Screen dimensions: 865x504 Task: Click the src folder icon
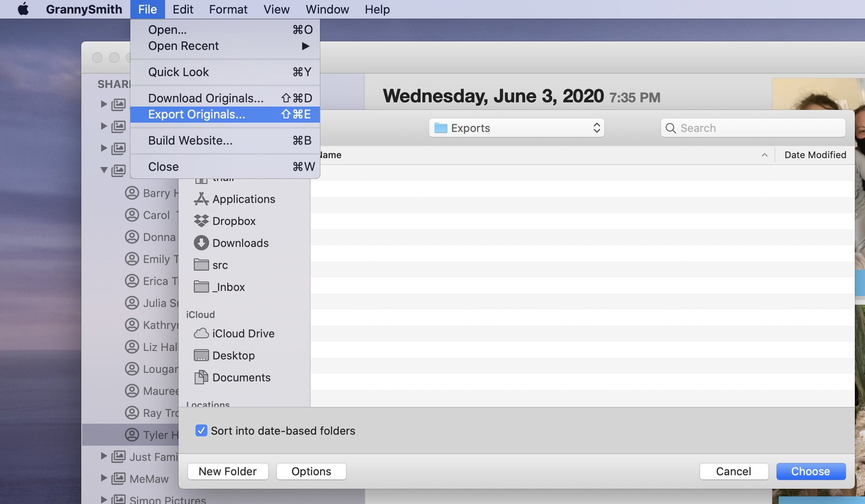201,265
